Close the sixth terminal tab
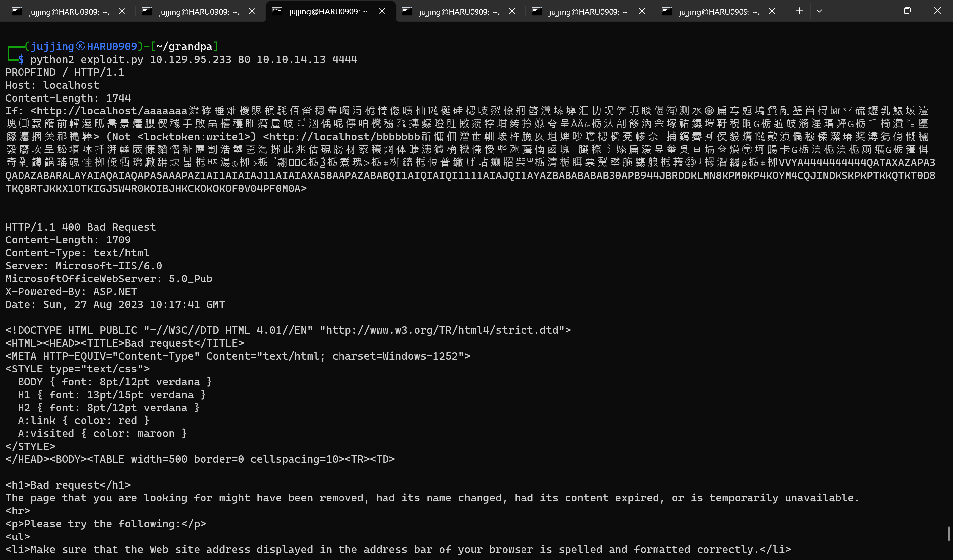Screen dimensions: 953x560 tap(772, 11)
